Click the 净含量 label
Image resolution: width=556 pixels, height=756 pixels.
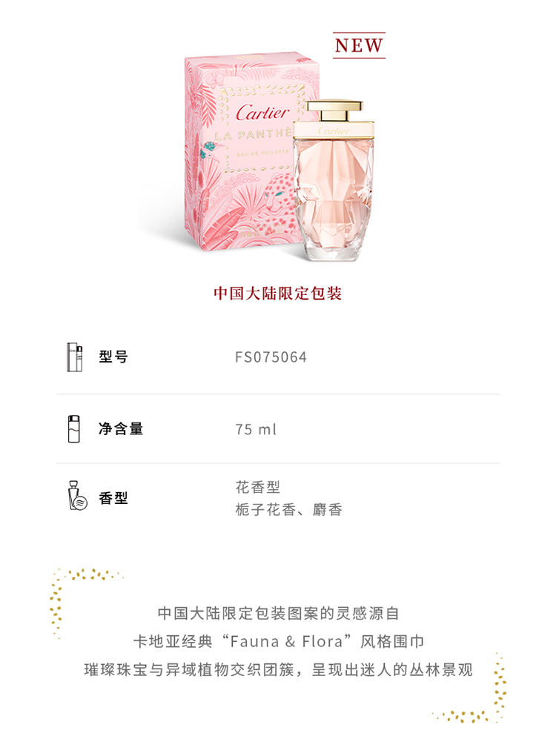pyautogui.click(x=121, y=428)
